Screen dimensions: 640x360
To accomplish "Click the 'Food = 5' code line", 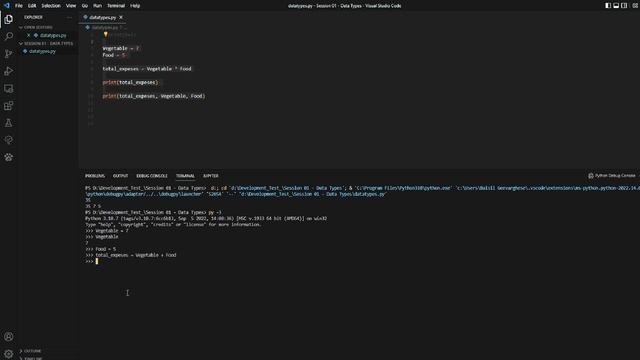I will point(114,55).
